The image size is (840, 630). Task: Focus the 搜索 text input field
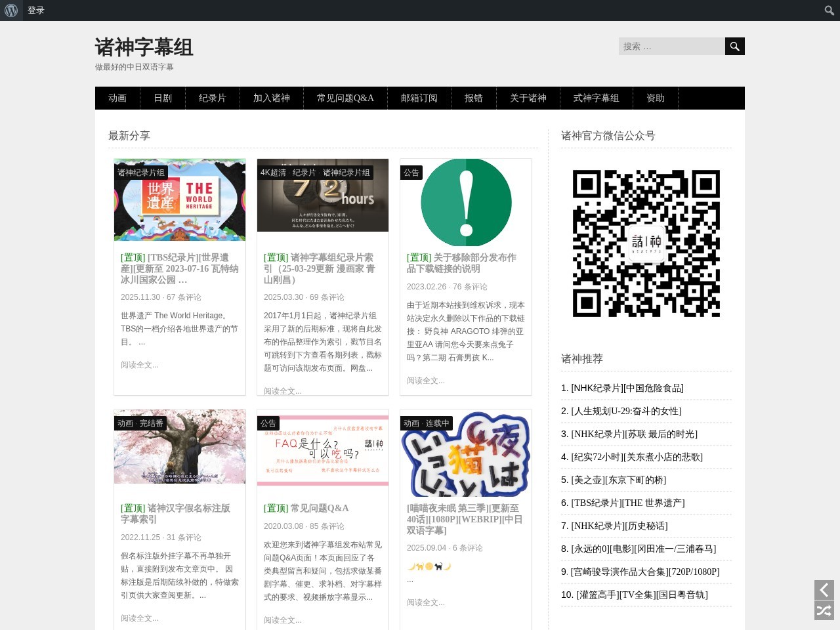click(x=671, y=47)
